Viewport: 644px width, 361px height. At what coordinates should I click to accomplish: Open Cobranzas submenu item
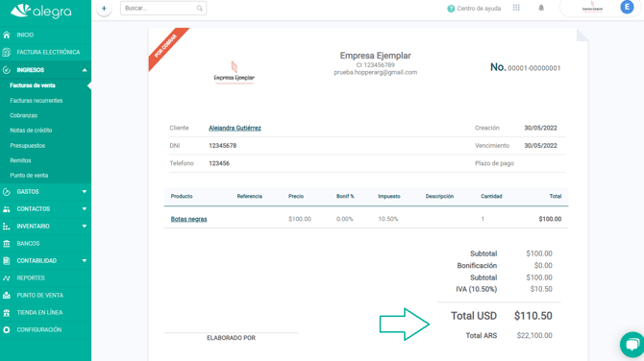point(23,115)
